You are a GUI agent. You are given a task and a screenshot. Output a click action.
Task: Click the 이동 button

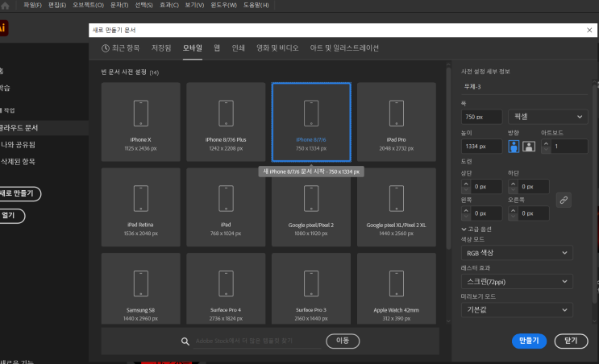point(343,341)
